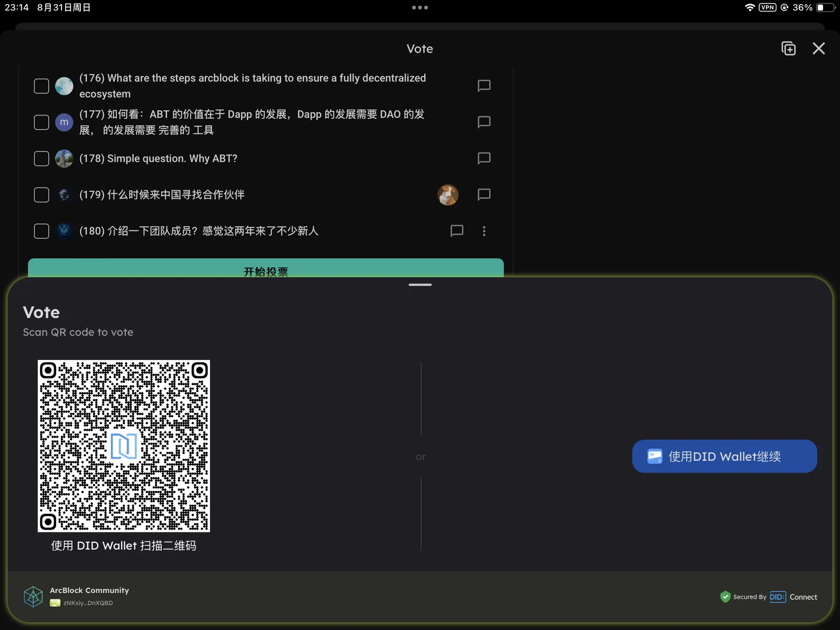This screenshot has width=840, height=630.
Task: Click the author avatar of question 176
Action: 64,86
